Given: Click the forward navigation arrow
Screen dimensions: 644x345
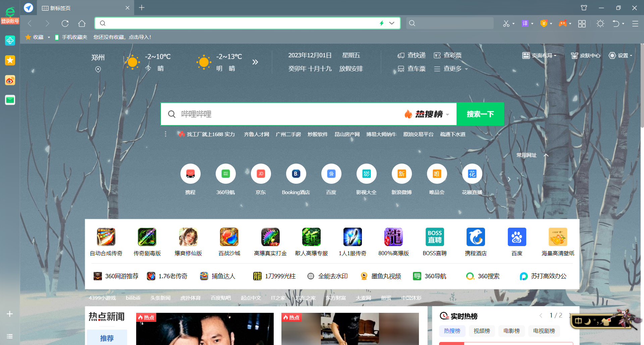Looking at the screenshot, I should [47, 23].
